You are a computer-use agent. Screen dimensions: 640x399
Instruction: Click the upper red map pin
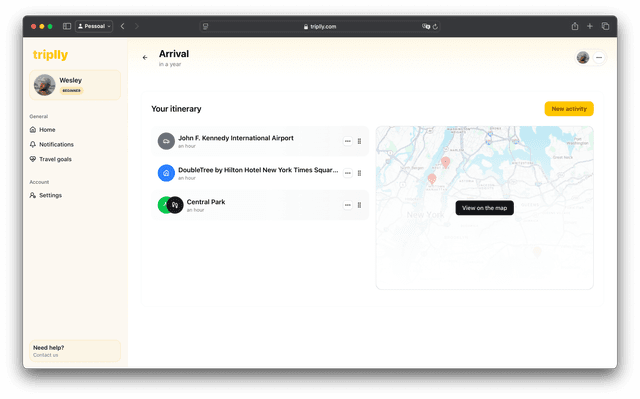[x=446, y=162]
